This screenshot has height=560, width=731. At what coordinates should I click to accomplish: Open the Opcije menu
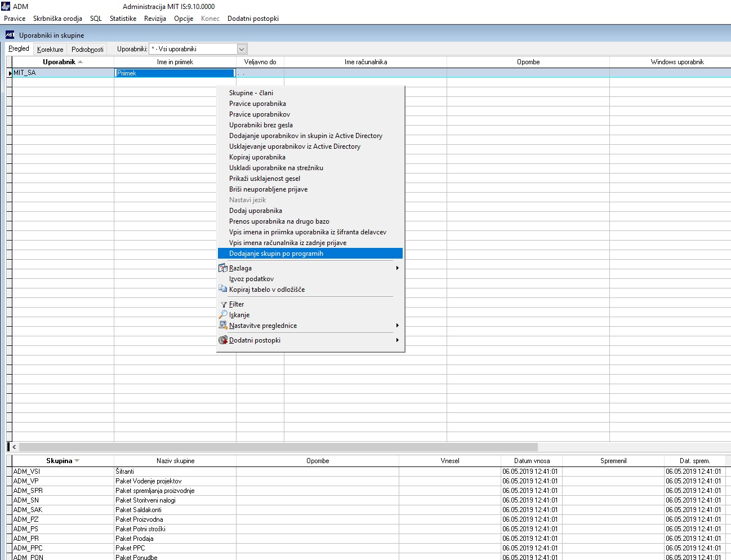tap(184, 19)
